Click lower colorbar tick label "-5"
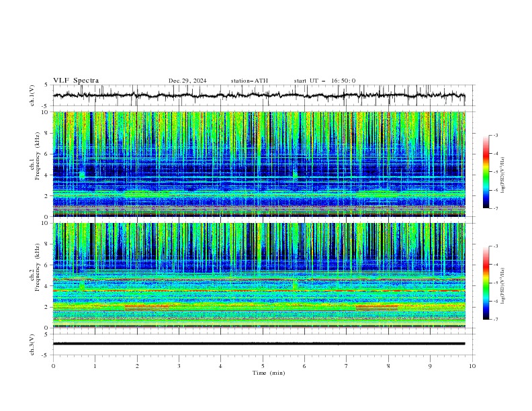The image size is (532, 411). [x=496, y=283]
